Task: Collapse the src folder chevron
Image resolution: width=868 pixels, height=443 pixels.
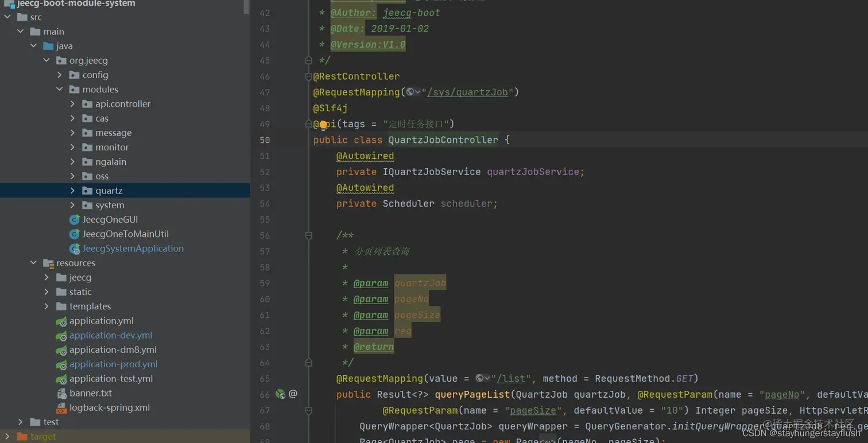Action: click(7, 17)
